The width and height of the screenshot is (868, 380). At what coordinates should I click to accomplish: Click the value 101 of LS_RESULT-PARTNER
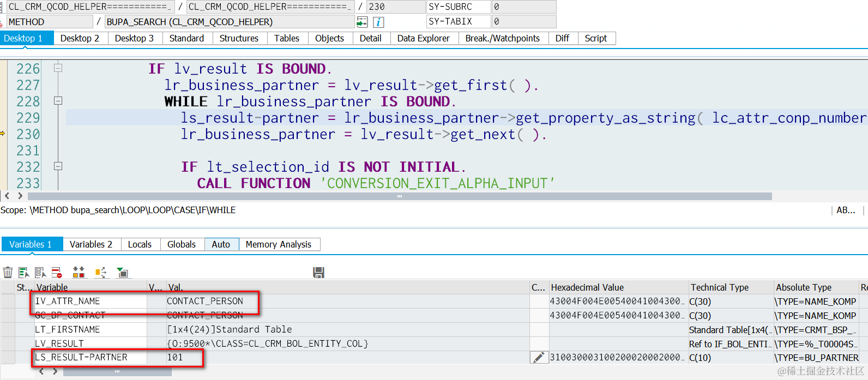tap(175, 358)
